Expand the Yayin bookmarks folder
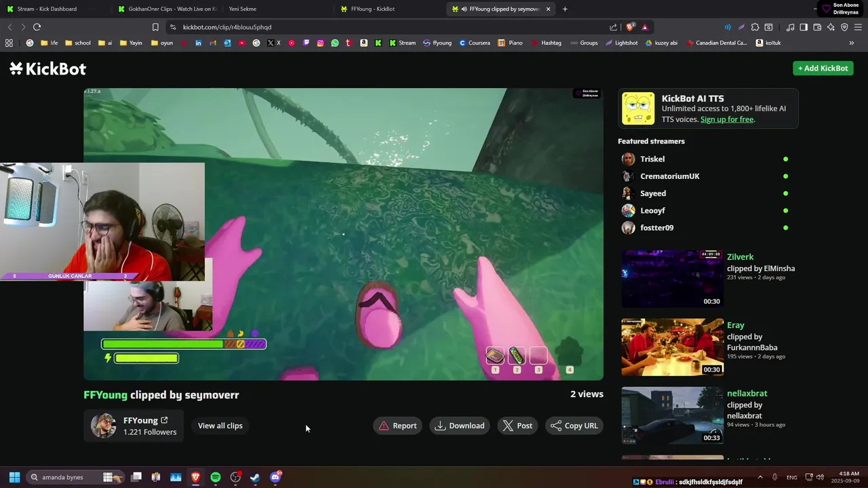Viewport: 868px width, 488px height. [131, 43]
